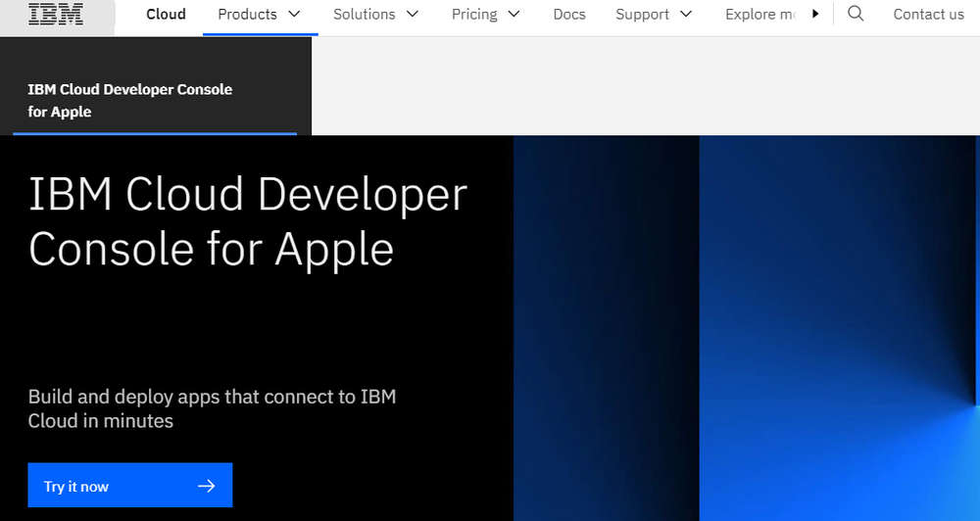The image size is (980, 521).
Task: Click the Contact us link
Action: (928, 14)
